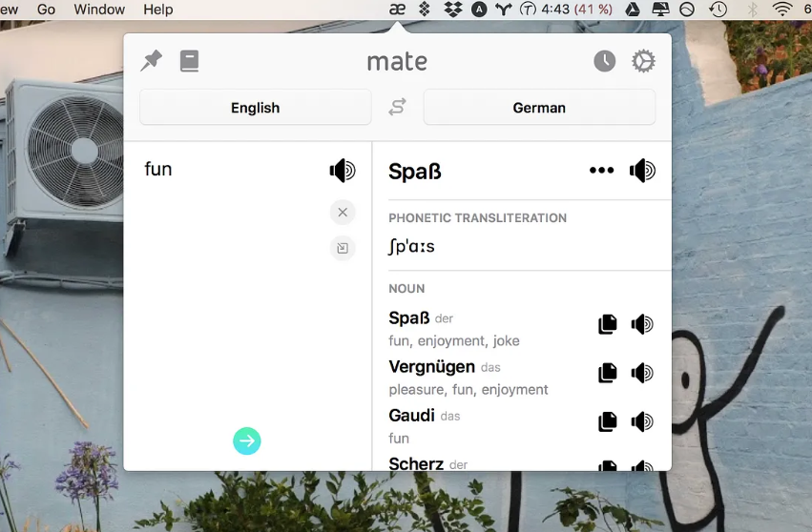Click the display mirroring menu bar icon
Viewport: 812px width, 532px height.
click(x=660, y=10)
